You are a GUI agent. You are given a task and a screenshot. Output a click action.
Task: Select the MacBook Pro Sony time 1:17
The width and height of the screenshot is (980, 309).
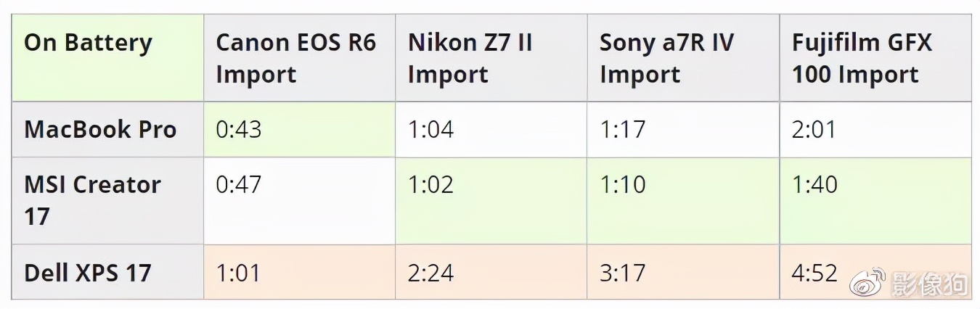pyautogui.click(x=622, y=130)
